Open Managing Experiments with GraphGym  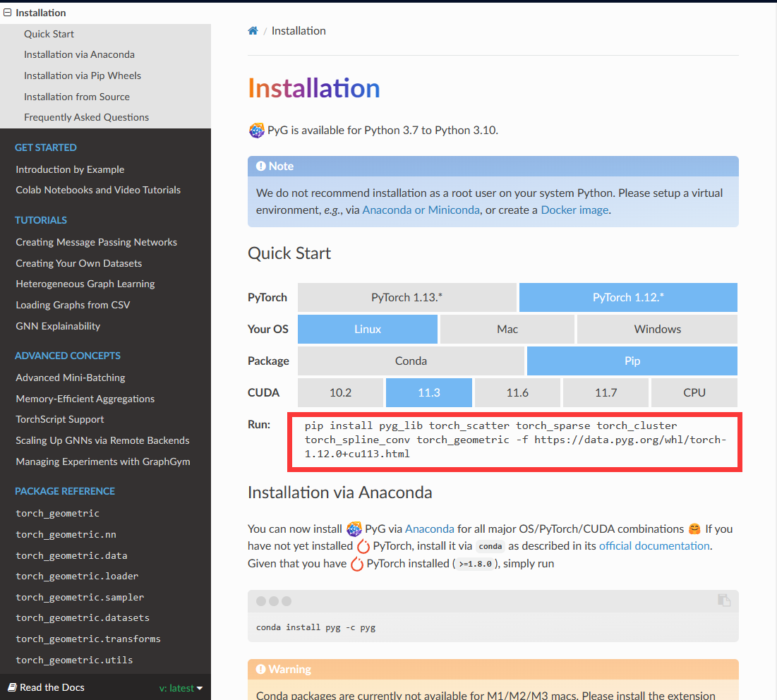click(x=103, y=461)
